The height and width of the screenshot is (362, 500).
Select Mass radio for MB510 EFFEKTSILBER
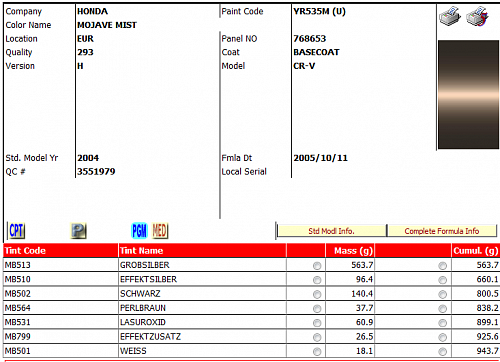coord(317,280)
